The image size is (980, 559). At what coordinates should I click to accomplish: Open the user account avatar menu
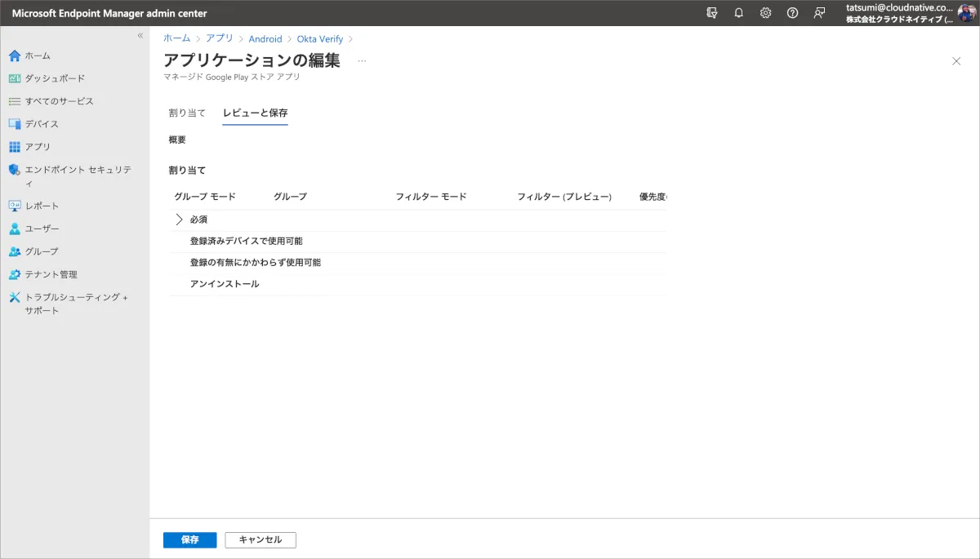[x=966, y=13]
